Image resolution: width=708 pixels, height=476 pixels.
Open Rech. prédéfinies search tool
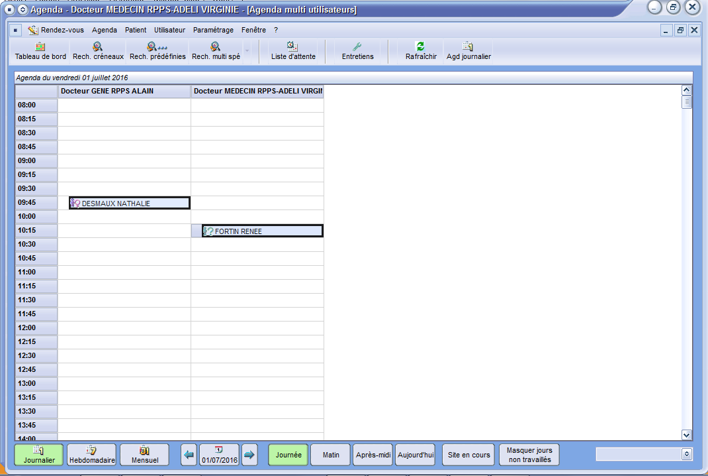(157, 51)
